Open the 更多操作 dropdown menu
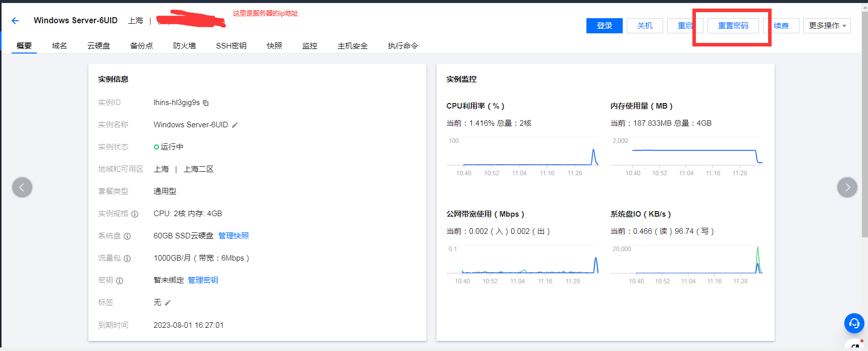Image resolution: width=868 pixels, height=351 pixels. pyautogui.click(x=827, y=26)
